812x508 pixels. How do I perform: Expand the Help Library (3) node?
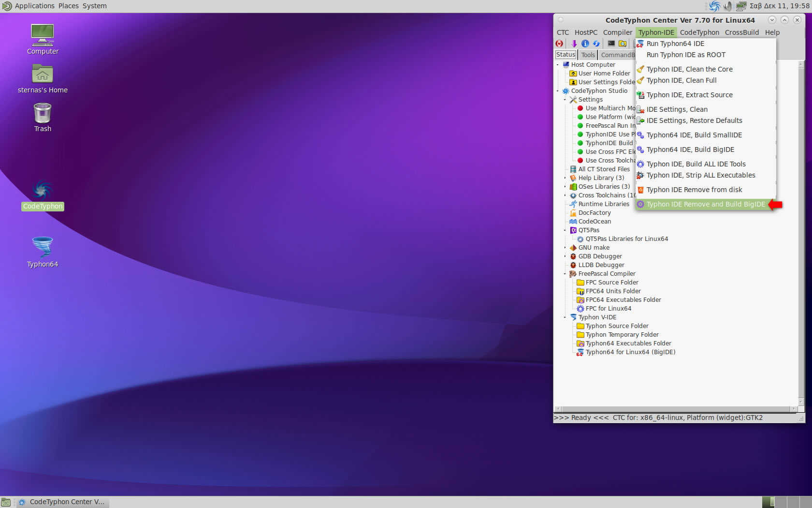point(565,178)
